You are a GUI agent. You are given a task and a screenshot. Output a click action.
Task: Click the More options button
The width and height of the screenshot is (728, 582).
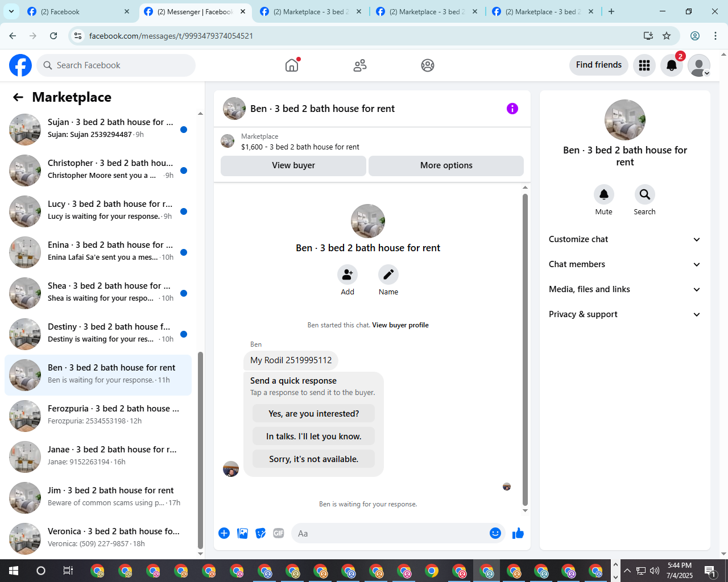tap(446, 165)
